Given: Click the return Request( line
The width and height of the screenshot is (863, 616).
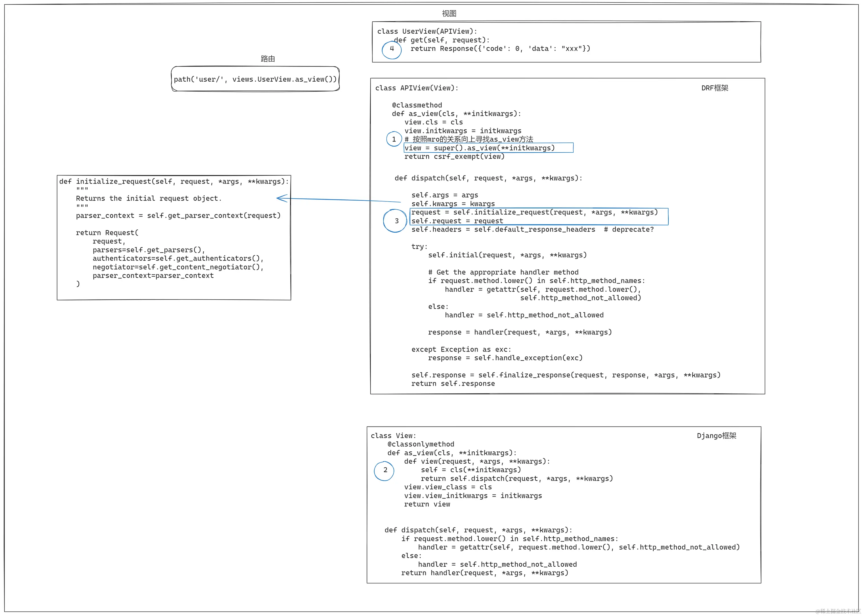Looking at the screenshot, I should [107, 233].
